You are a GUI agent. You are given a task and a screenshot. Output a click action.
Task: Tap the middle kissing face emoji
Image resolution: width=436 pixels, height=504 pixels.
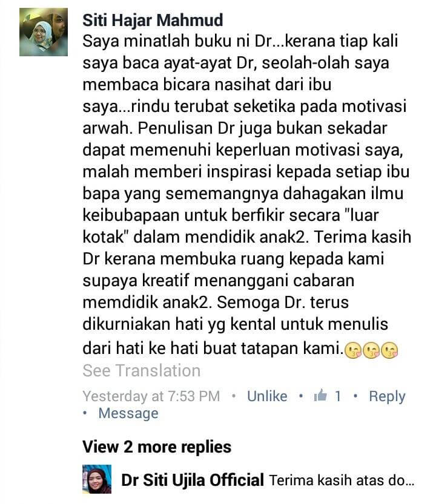click(x=371, y=351)
